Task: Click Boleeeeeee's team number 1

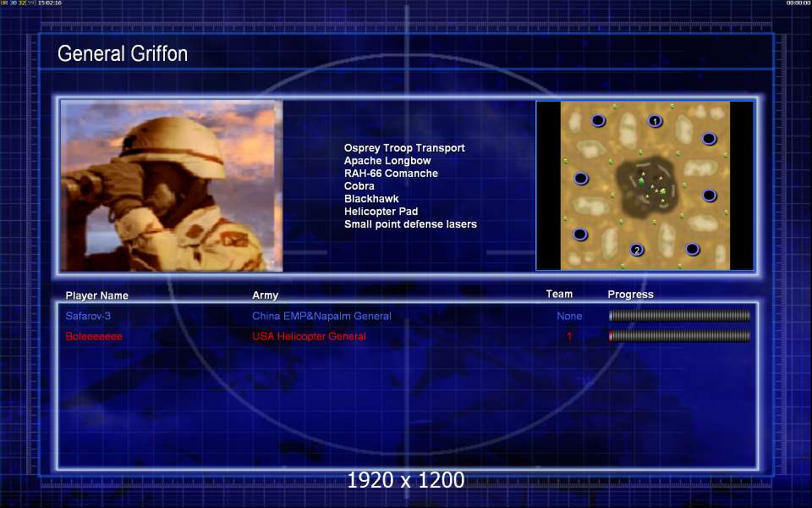Action: point(569,336)
